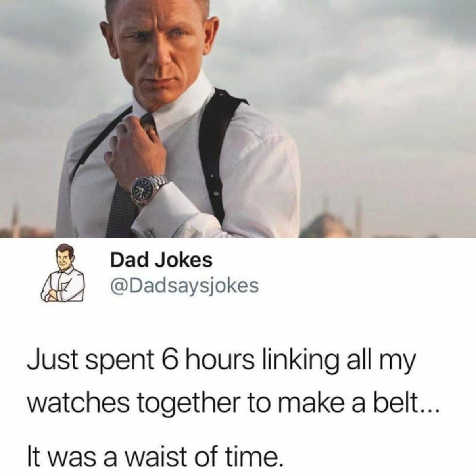Click the Dad Jokes display name
476x476 pixels.
pyautogui.click(x=161, y=260)
